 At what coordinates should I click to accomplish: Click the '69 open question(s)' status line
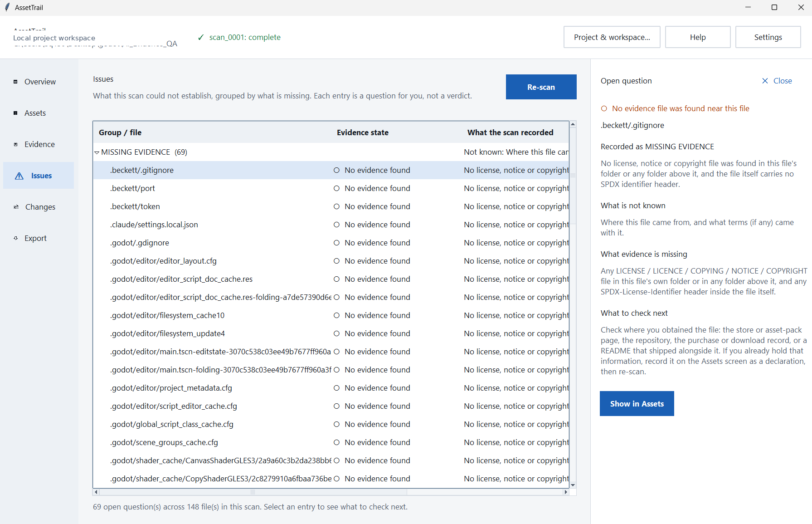(x=250, y=507)
